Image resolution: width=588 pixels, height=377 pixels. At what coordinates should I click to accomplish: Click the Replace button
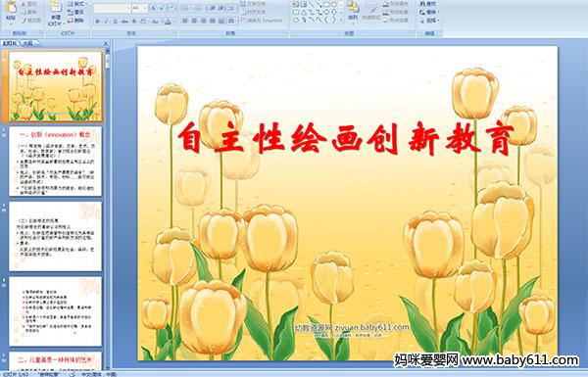428,12
